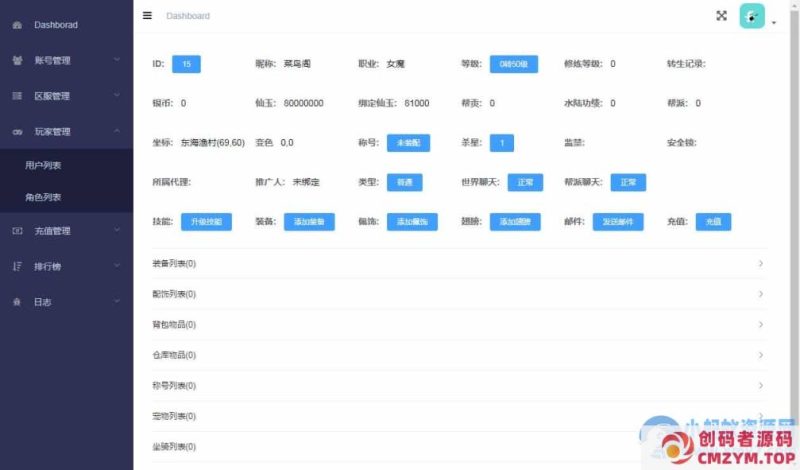
Task: Click the Dashborad sidebar icon
Action: [17, 25]
